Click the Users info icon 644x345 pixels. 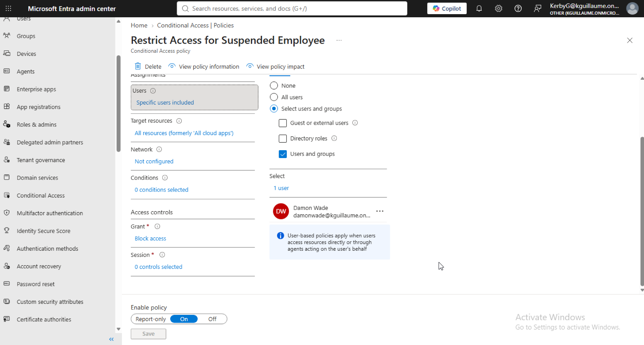click(153, 91)
